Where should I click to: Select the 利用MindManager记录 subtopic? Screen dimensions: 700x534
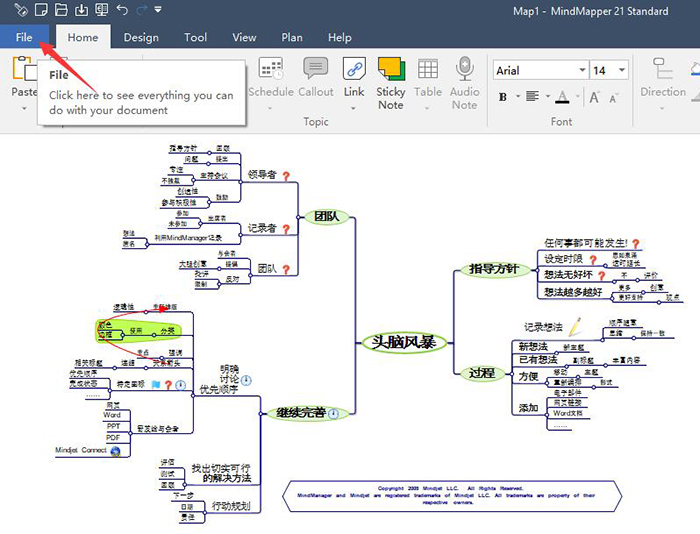point(188,238)
